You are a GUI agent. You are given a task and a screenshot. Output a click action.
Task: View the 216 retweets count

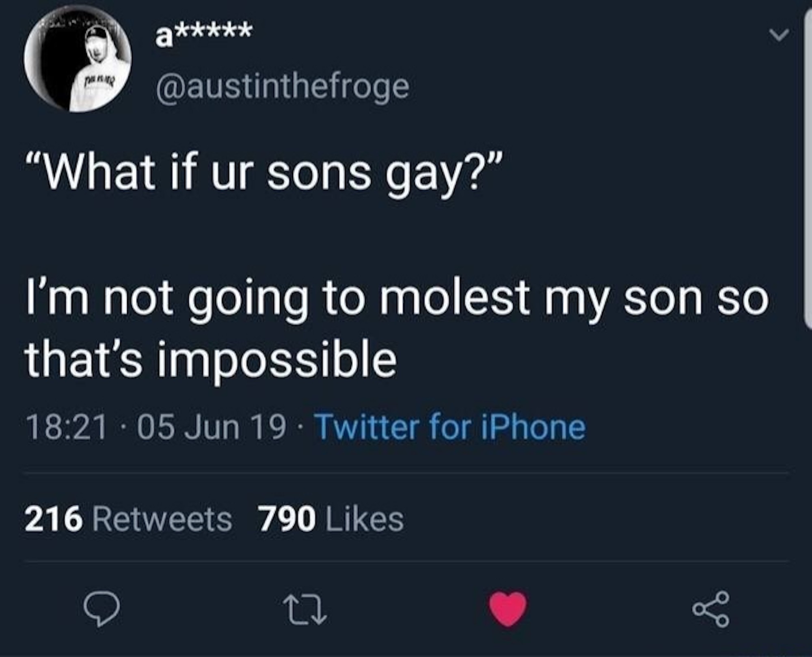pos(54,519)
